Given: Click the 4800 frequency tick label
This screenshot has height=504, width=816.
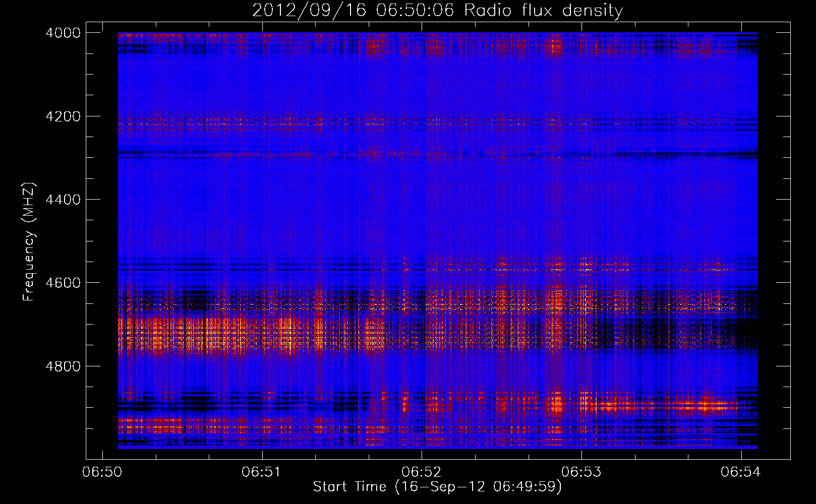Looking at the screenshot, I should tap(63, 366).
